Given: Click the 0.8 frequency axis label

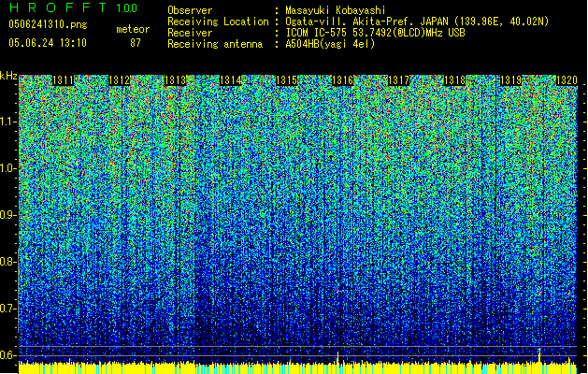Looking at the screenshot, I should 7,262.
